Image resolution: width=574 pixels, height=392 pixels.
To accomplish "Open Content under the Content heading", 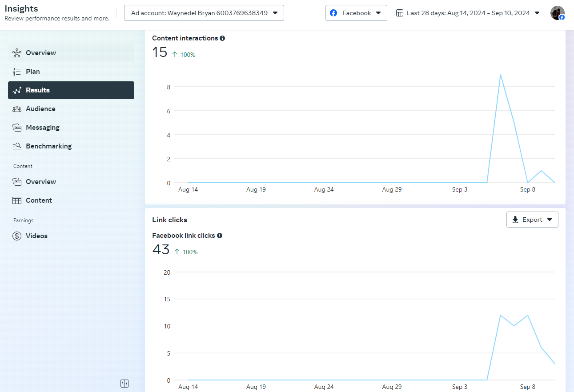I will [x=71, y=200].
